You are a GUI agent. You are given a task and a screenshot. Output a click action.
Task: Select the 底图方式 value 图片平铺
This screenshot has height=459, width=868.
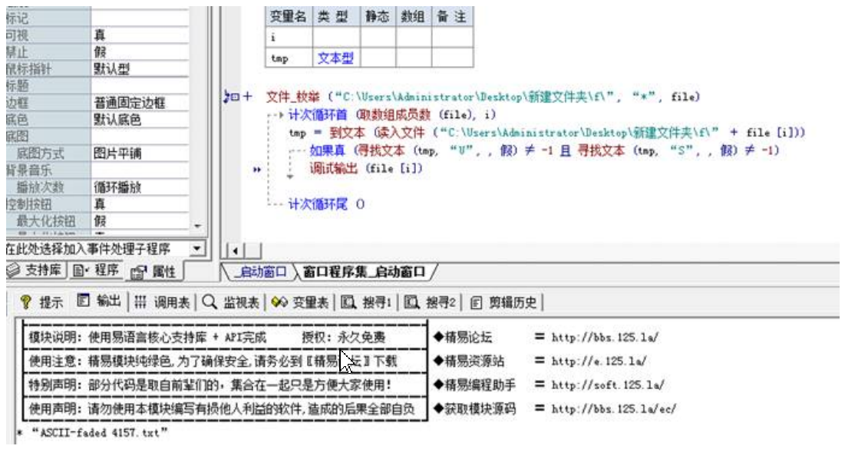[x=140, y=154]
